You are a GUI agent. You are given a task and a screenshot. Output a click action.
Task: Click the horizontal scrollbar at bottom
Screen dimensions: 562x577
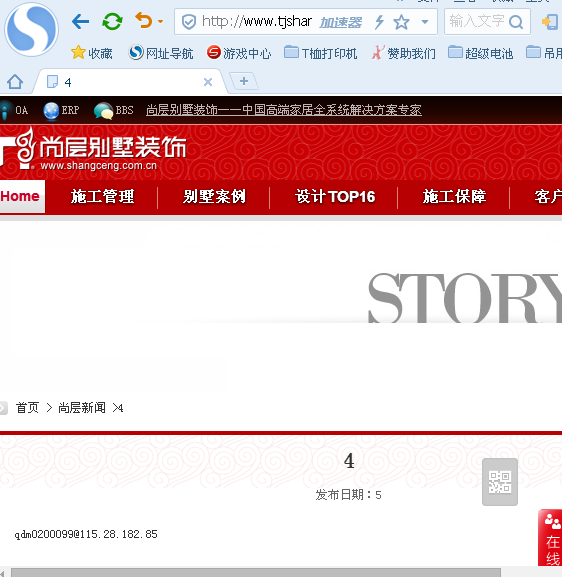click(x=256, y=573)
